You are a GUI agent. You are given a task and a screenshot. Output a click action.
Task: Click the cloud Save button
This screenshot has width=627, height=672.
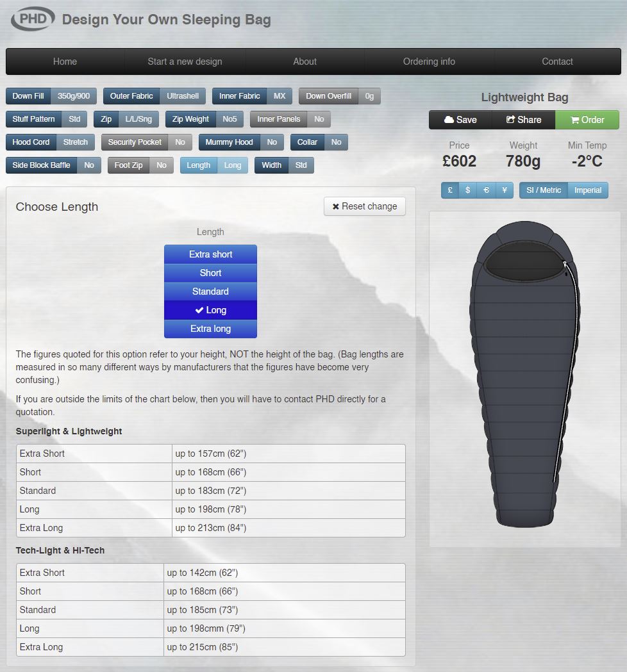coord(460,120)
